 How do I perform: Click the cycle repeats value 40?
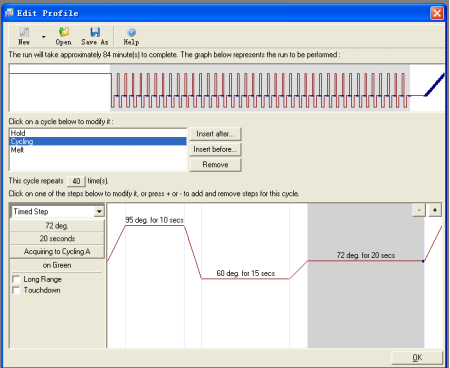click(x=76, y=181)
